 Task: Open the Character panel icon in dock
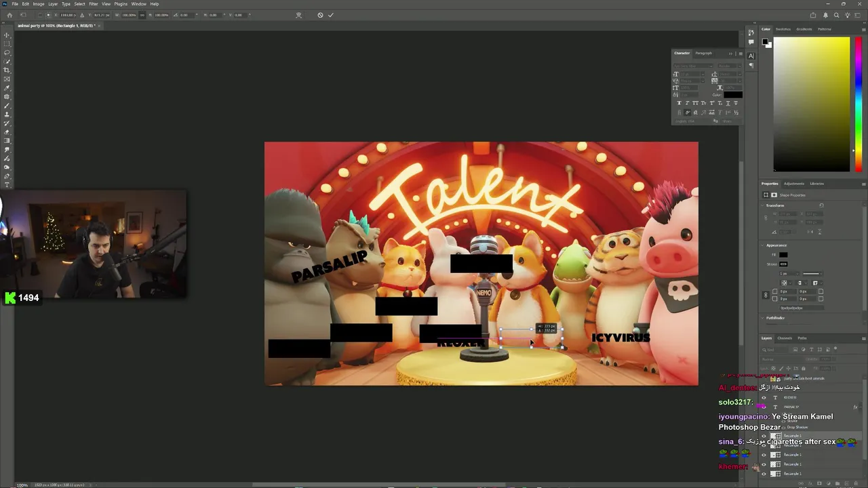click(x=751, y=56)
